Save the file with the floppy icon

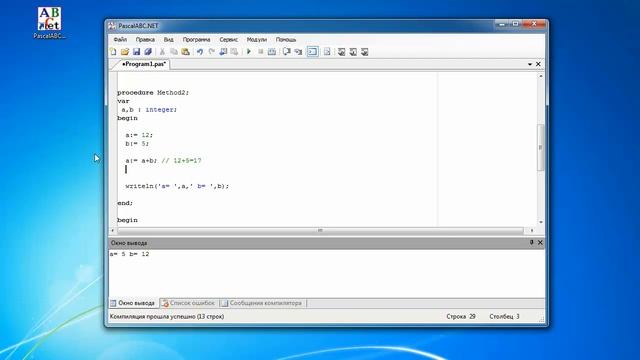[136, 51]
